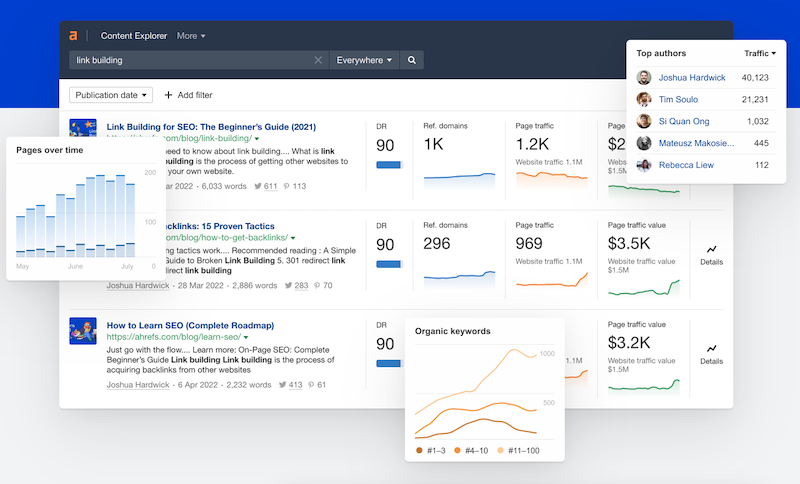Click the 'Pages over time' chart title
This screenshot has width=800, height=484.
(x=49, y=150)
